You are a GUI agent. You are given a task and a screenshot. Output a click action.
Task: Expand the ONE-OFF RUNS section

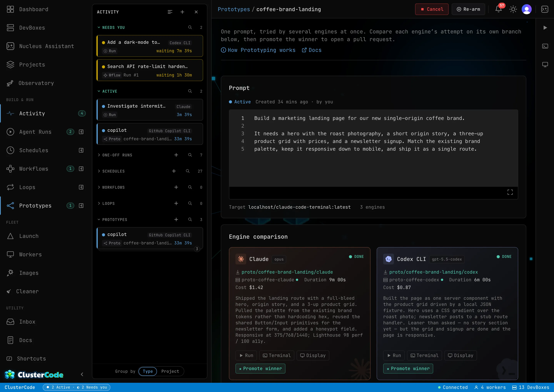click(x=115, y=155)
